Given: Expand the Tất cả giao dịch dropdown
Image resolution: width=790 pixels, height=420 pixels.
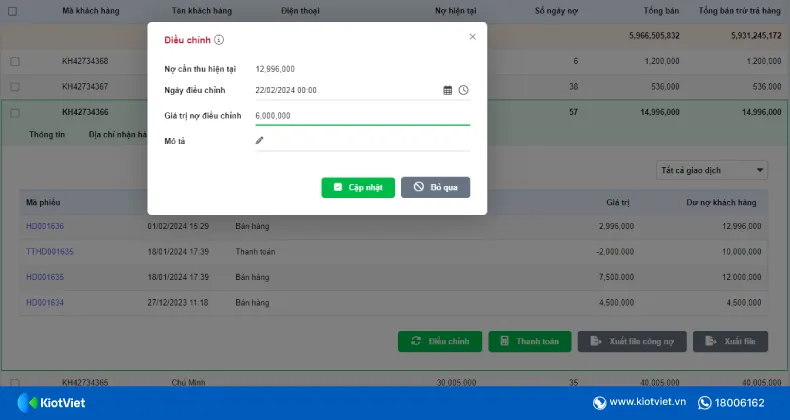Looking at the screenshot, I should coord(712,171).
